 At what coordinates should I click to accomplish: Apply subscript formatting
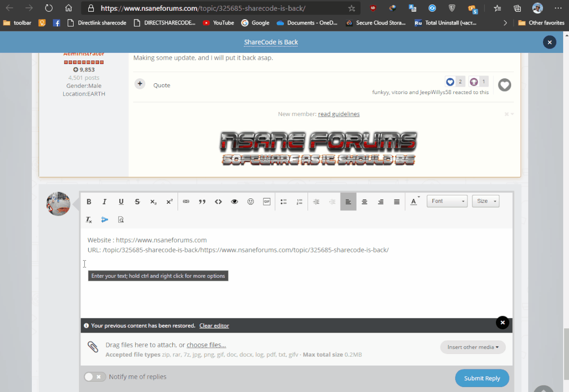(x=153, y=201)
